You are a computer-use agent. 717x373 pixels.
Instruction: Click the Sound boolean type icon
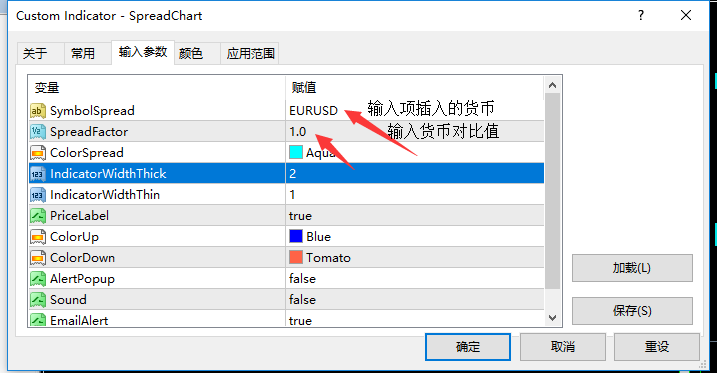click(x=37, y=300)
